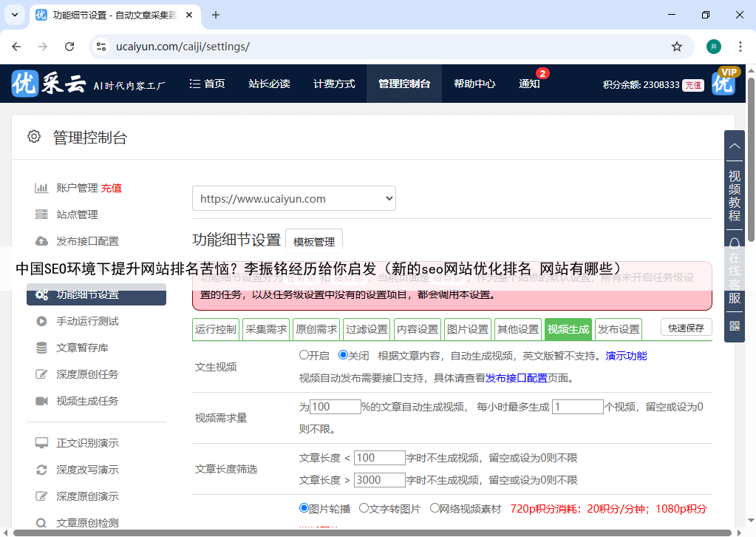Bookmark this page with star icon

point(676,47)
